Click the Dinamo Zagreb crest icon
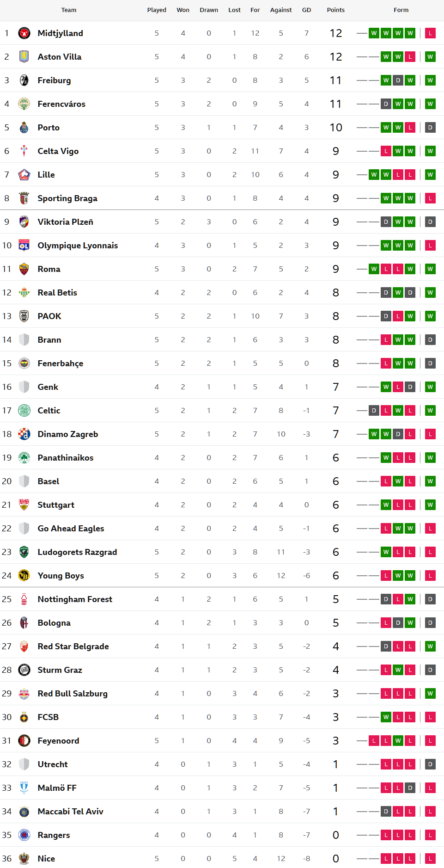Viewport: 444px width, 868px height. coord(24,434)
